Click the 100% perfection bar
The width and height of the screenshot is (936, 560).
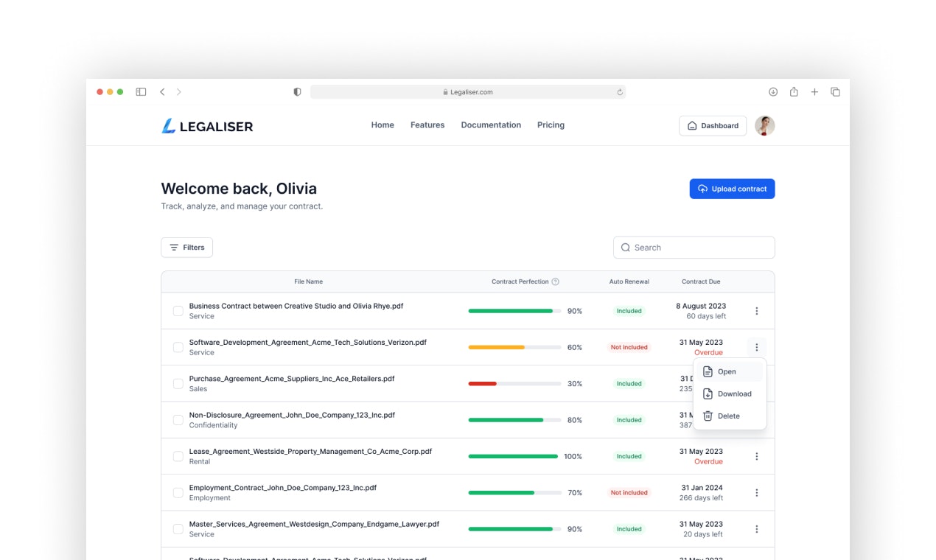tap(513, 456)
